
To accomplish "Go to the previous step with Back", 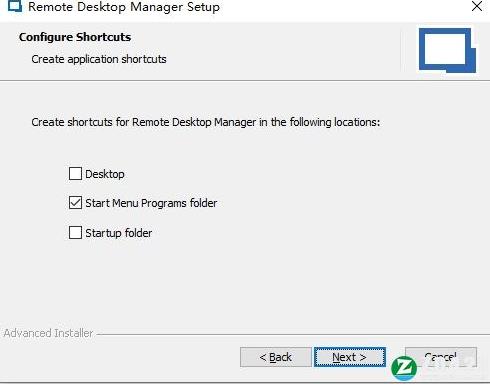I will click(x=276, y=357).
